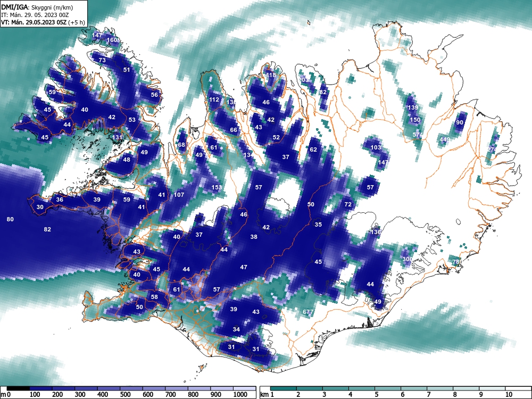The height and width of the screenshot is (399, 532).
Task: Click the darkest blue 100 m legend swatch
Action: click(x=41, y=388)
